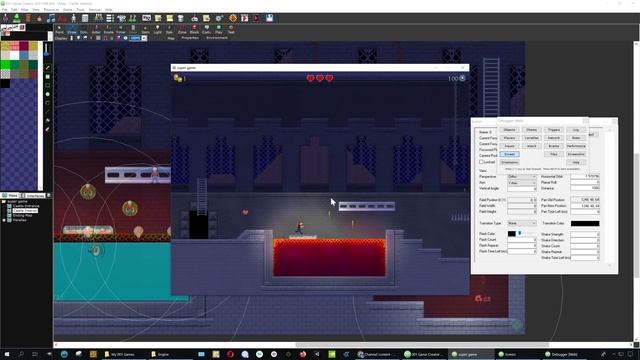Select Ending Map in tree
Viewport: 640px width, 360px height.
click(22, 216)
